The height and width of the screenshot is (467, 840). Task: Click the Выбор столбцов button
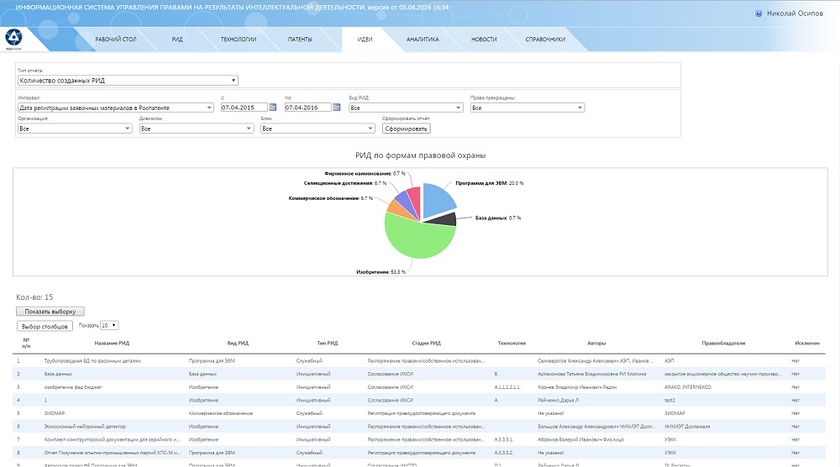tap(45, 326)
